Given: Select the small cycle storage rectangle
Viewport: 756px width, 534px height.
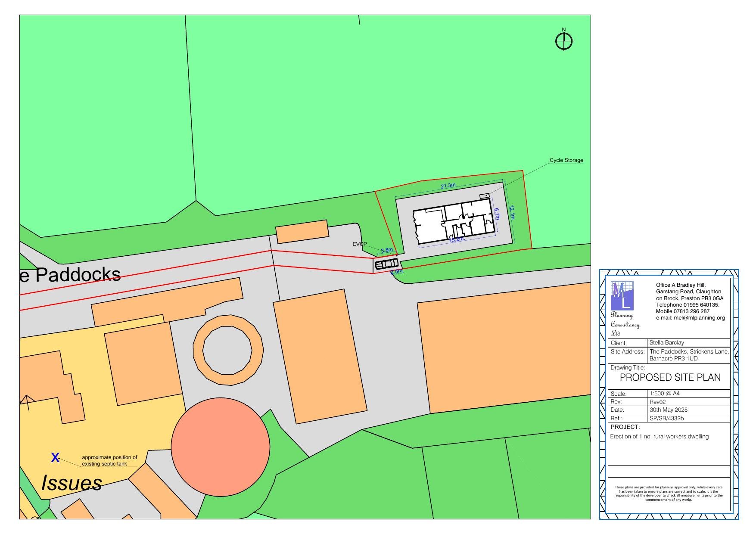Looking at the screenshot, I should click(485, 196).
